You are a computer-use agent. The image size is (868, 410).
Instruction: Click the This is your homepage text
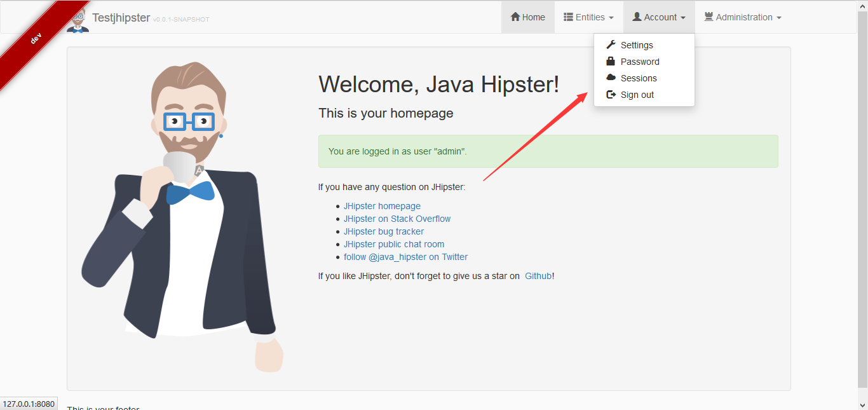click(x=386, y=114)
